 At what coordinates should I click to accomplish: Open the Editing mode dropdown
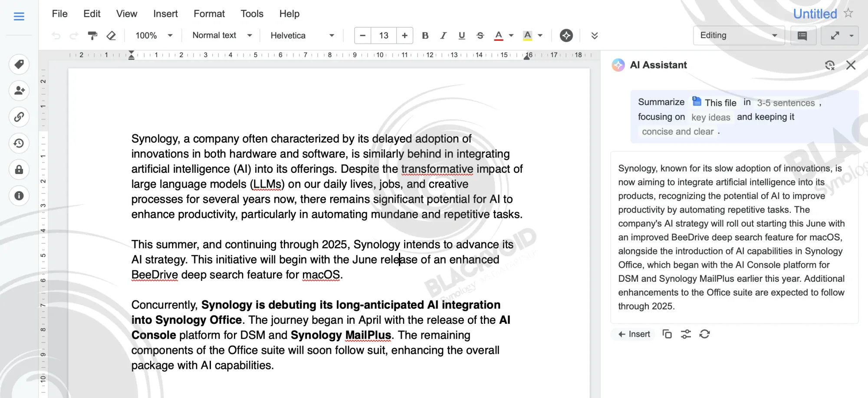[739, 36]
